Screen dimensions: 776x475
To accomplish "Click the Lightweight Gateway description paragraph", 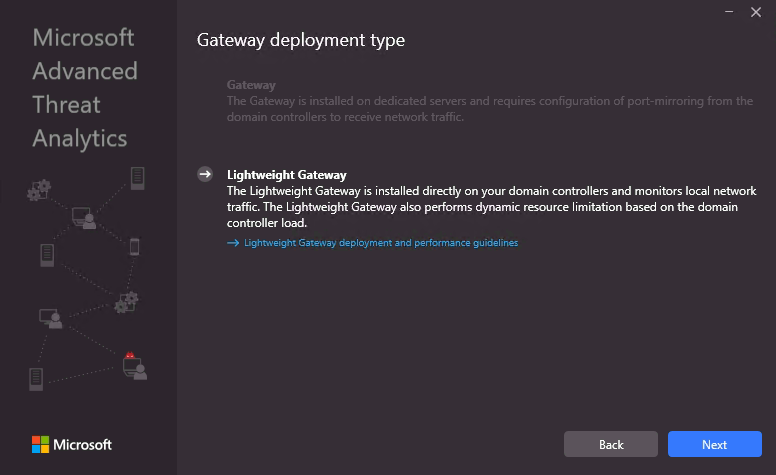I will [491, 207].
